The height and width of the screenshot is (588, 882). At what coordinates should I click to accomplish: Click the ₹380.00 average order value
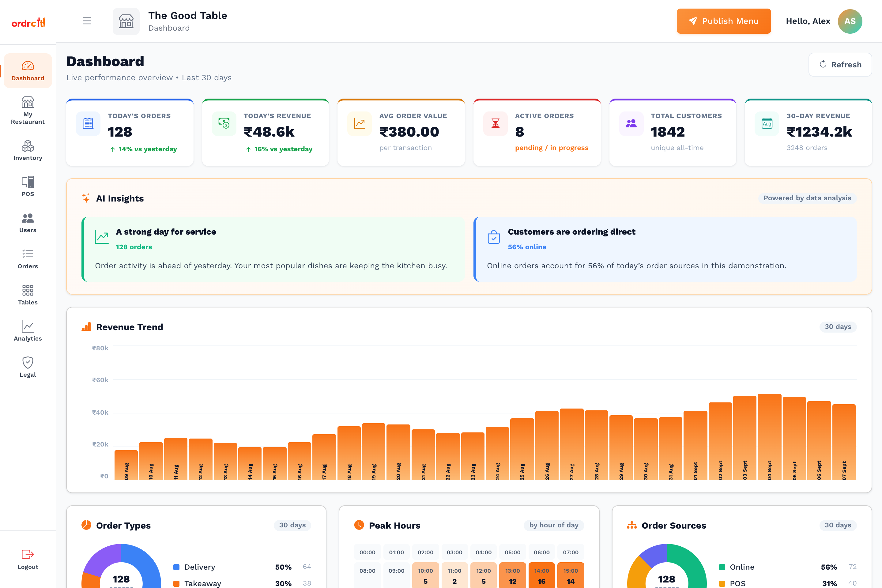409,132
